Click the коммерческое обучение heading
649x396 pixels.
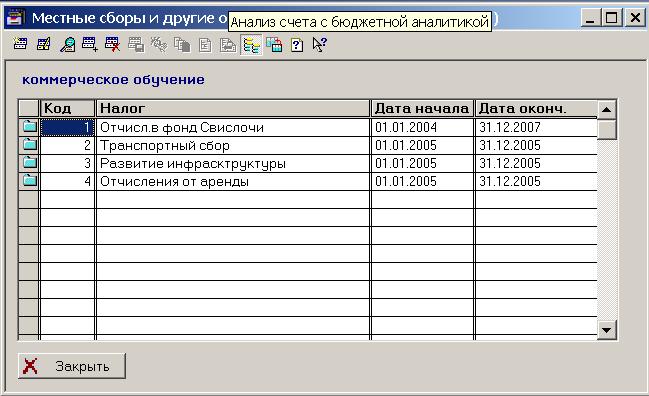(x=113, y=79)
